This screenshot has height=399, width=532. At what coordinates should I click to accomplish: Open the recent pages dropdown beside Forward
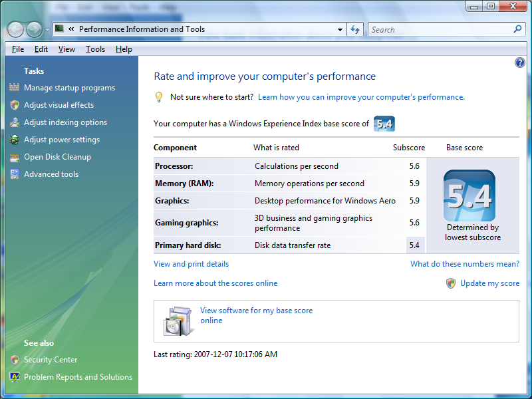(x=47, y=30)
